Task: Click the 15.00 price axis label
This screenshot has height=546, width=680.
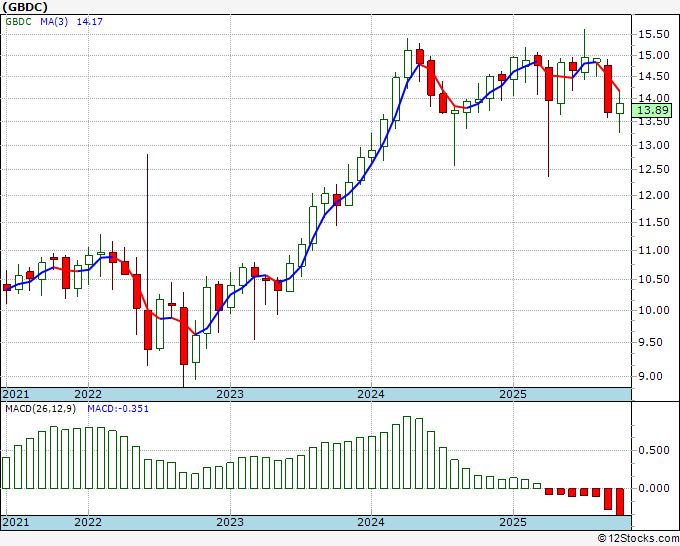Action: click(654, 55)
